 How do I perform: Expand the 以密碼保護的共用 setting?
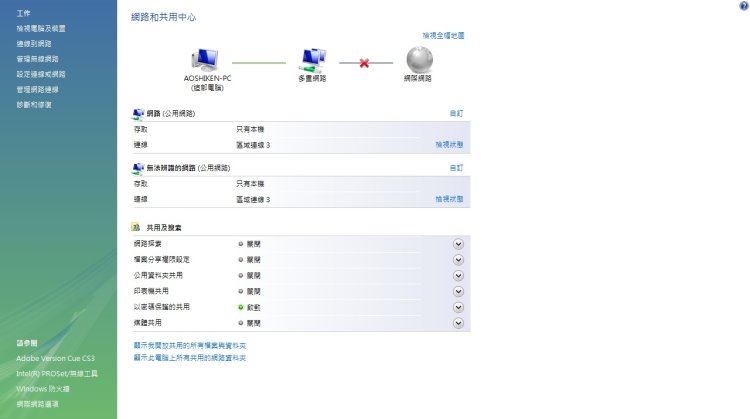[x=458, y=307]
